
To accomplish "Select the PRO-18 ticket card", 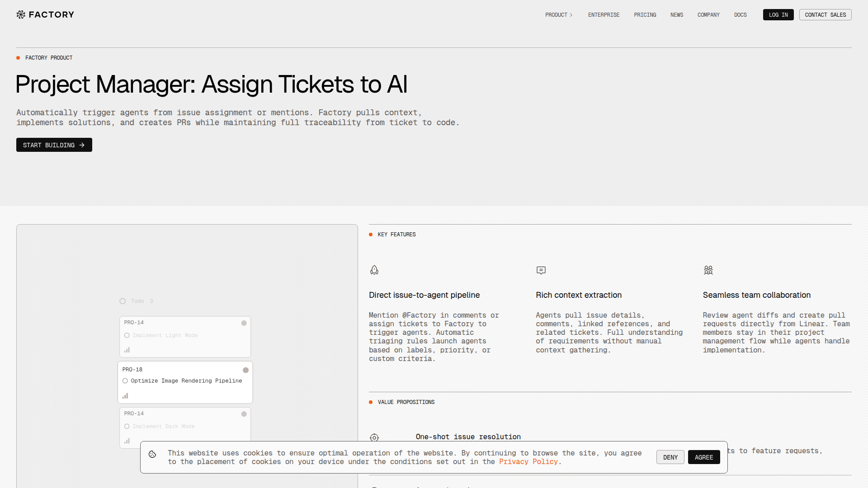I will (185, 382).
